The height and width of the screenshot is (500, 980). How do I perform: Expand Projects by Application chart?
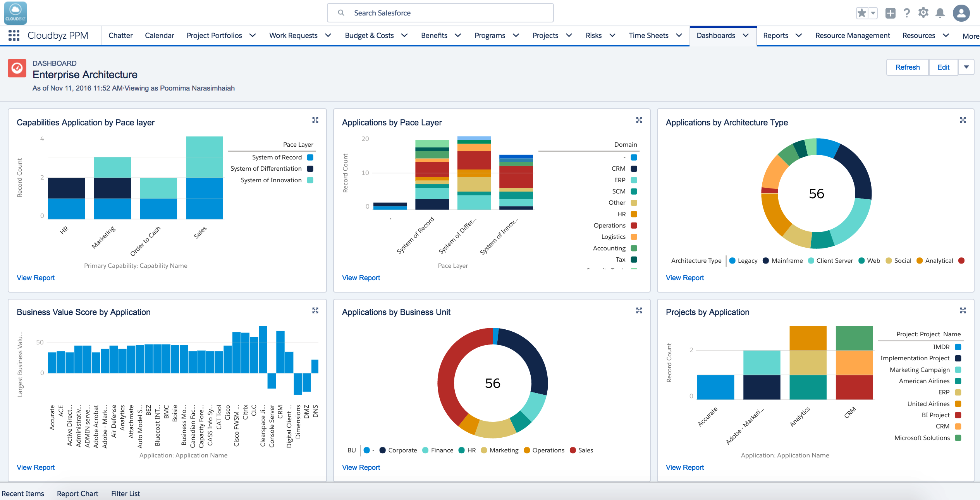click(963, 310)
